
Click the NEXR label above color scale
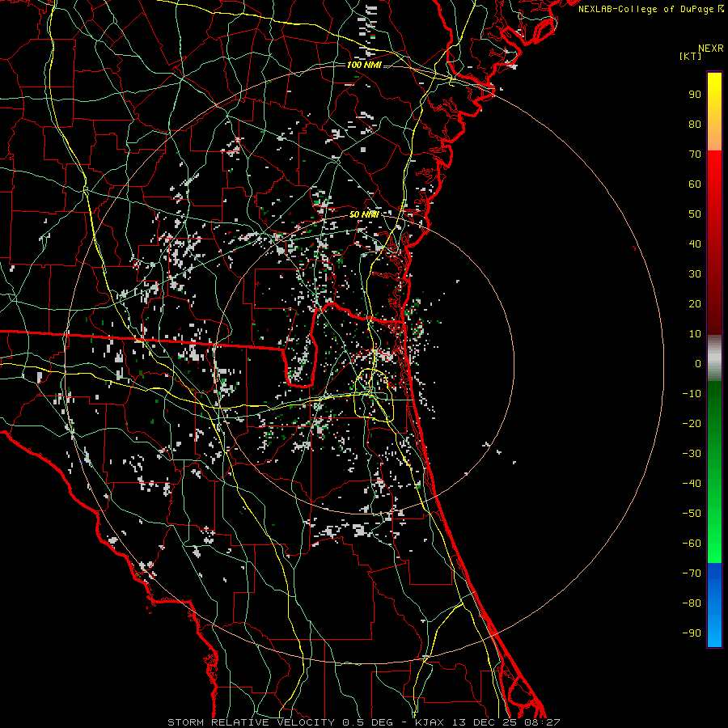(x=711, y=49)
